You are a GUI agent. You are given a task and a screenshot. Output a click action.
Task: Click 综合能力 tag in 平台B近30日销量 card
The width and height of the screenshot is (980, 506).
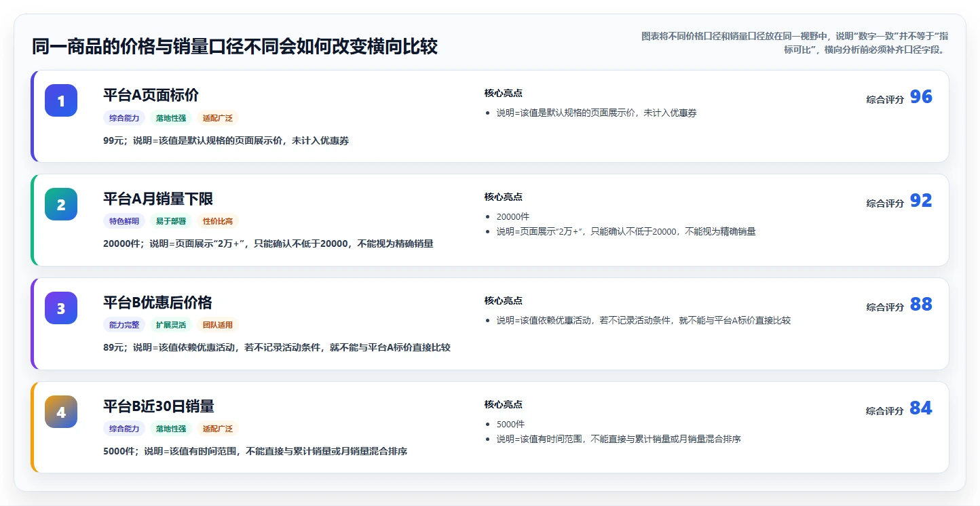pos(124,429)
